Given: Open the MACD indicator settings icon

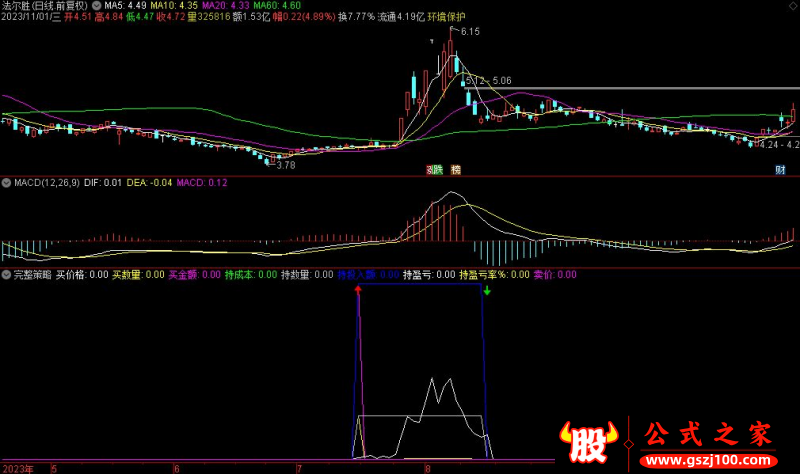Looking at the screenshot, I should 6,183.
